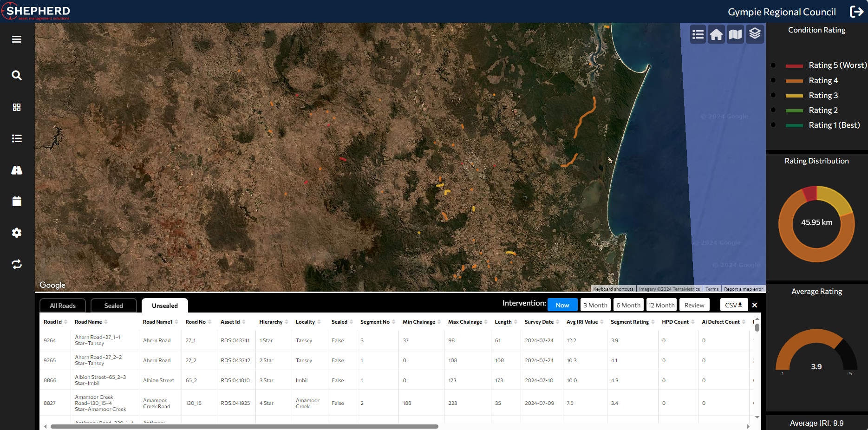Click the map layers stack icon
Viewport: 868px width, 430px height.
755,34
